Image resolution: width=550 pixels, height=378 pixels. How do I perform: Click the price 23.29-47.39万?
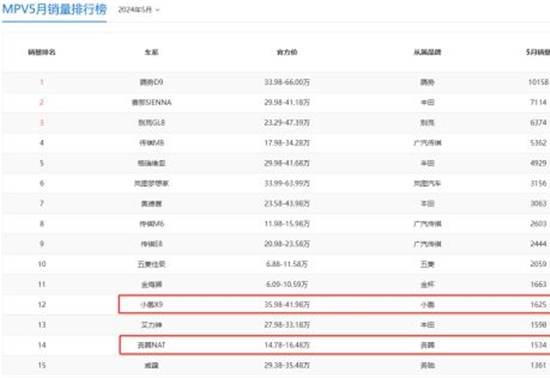(x=287, y=123)
